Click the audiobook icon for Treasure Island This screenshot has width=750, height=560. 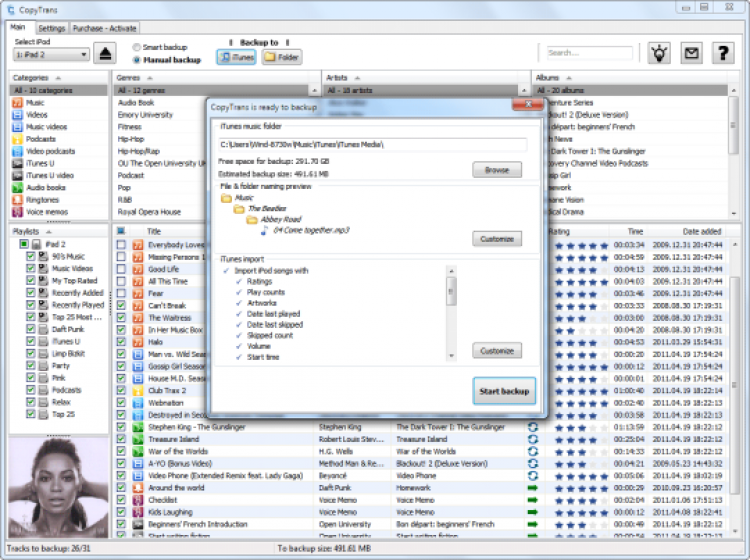pyautogui.click(x=138, y=439)
